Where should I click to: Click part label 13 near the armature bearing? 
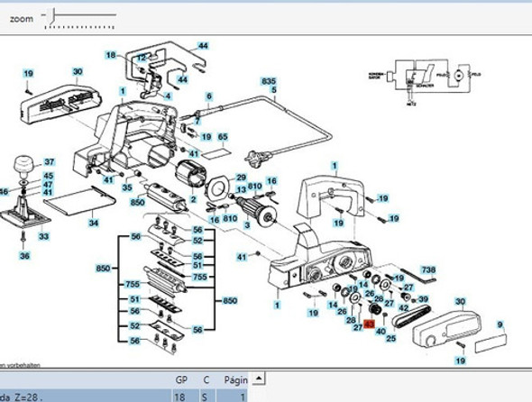[241, 189]
